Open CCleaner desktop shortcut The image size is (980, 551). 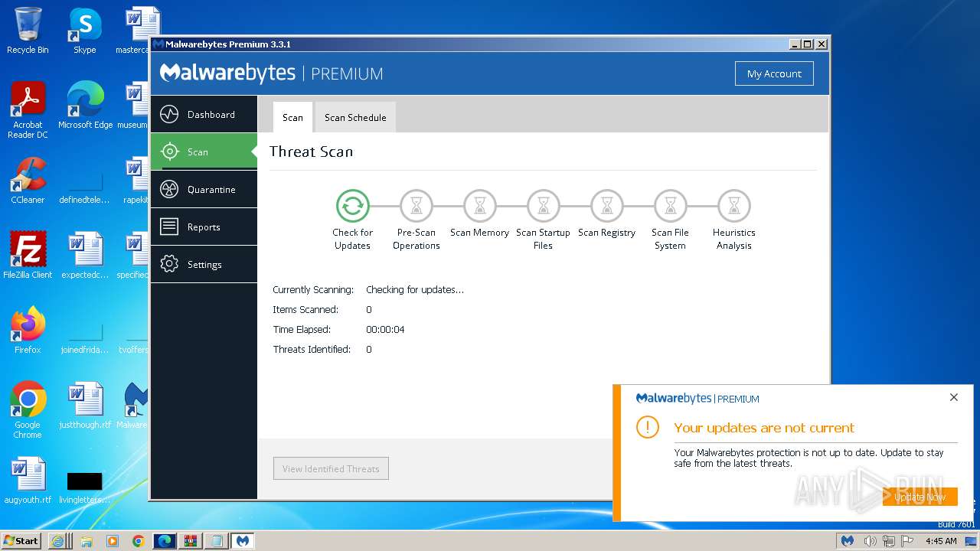28,181
